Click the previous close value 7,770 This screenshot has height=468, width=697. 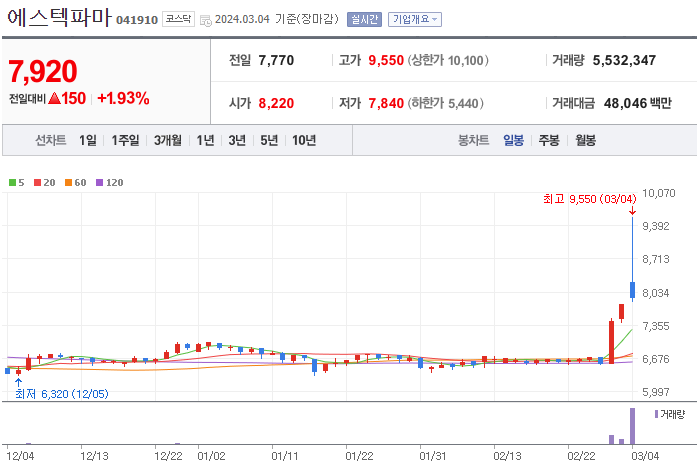pyautogui.click(x=276, y=60)
